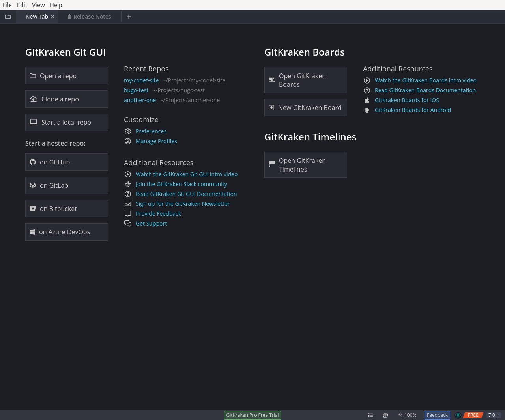Click the FREE license badge
505x420 pixels.
tap(473, 415)
